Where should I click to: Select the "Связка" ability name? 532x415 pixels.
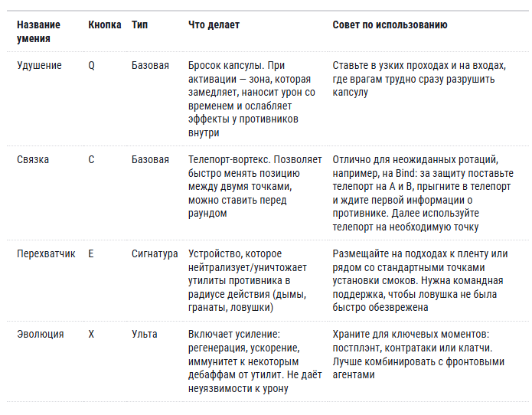click(x=33, y=160)
